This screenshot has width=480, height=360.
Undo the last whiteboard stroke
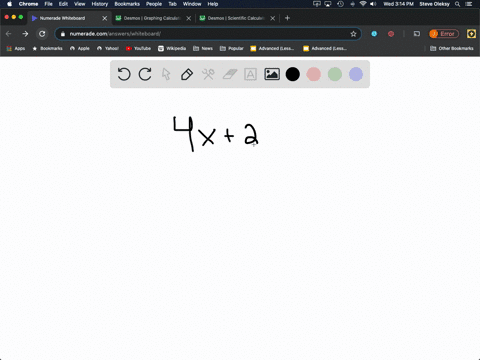click(124, 74)
